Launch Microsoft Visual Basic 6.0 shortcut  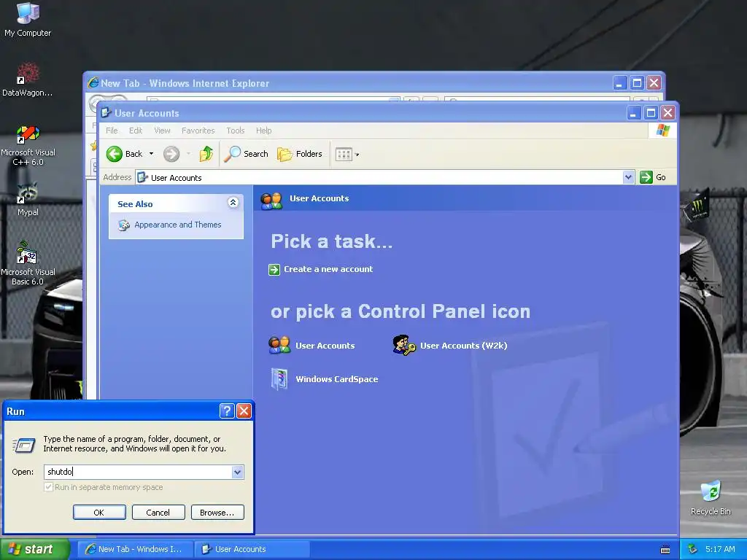coord(28,263)
